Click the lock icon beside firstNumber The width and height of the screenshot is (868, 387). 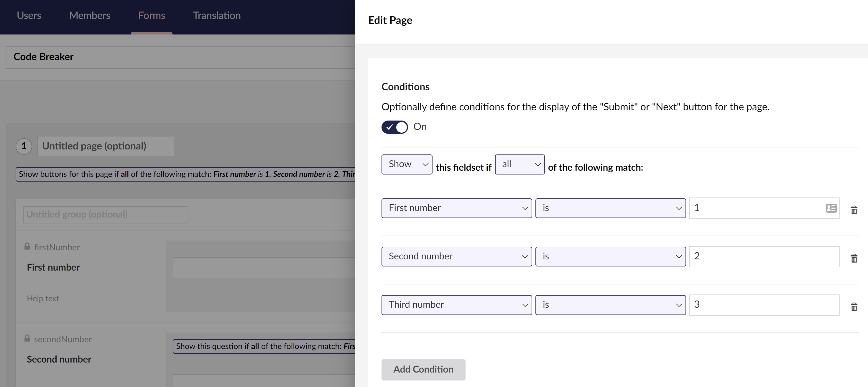click(x=27, y=246)
